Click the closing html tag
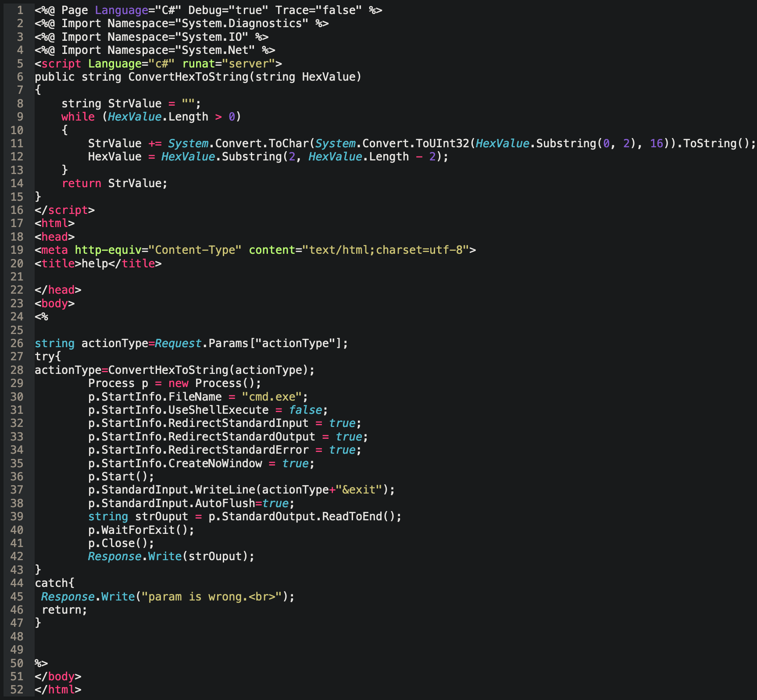 58,689
